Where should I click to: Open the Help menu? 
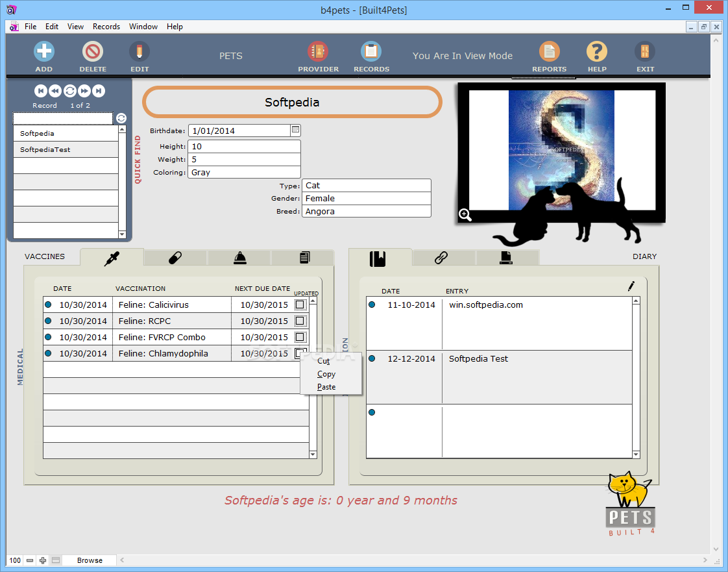click(175, 27)
